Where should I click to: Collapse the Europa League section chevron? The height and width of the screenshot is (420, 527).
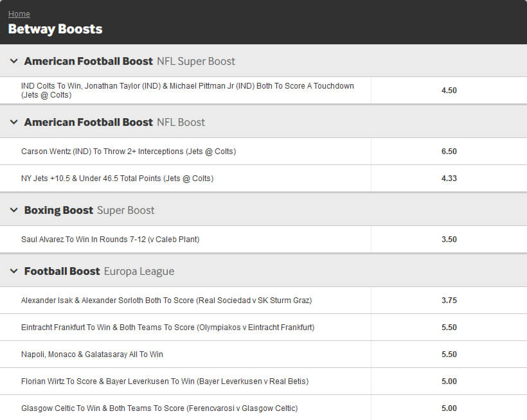pyautogui.click(x=13, y=271)
